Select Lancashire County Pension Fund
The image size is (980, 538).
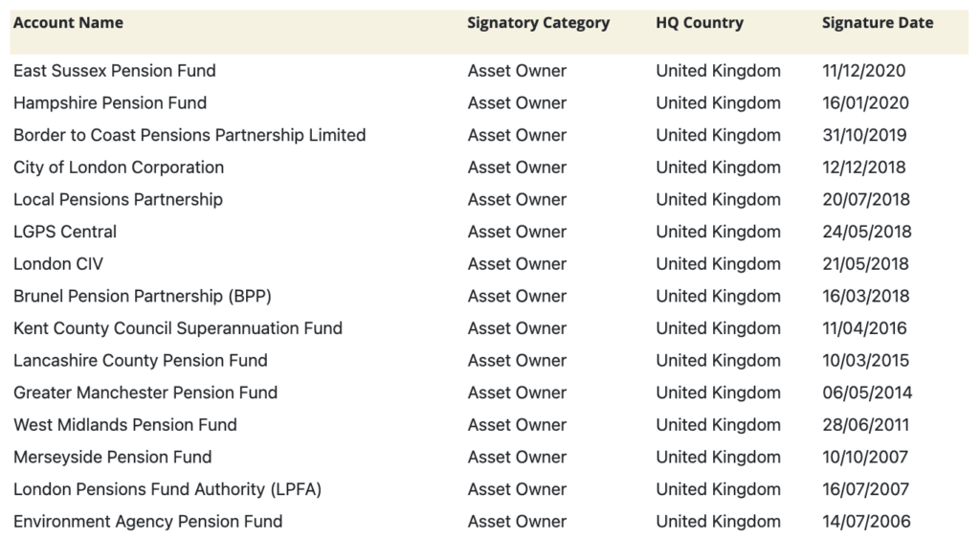coord(141,361)
